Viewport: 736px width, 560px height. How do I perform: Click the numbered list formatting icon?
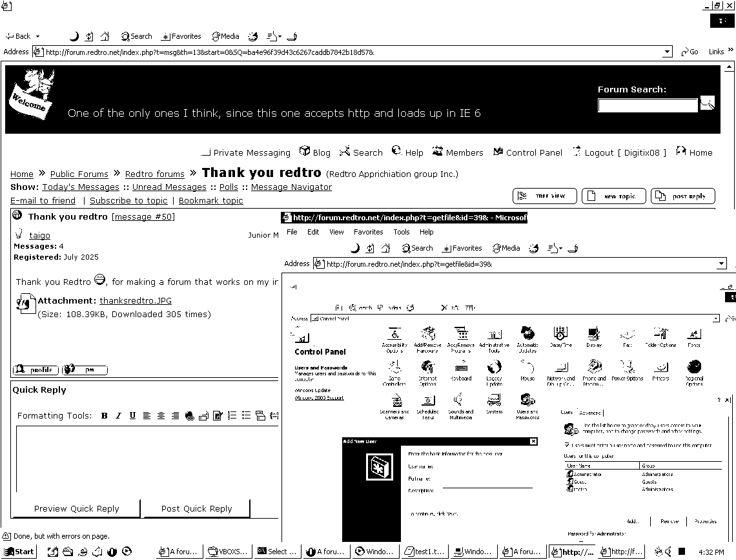[232, 416]
